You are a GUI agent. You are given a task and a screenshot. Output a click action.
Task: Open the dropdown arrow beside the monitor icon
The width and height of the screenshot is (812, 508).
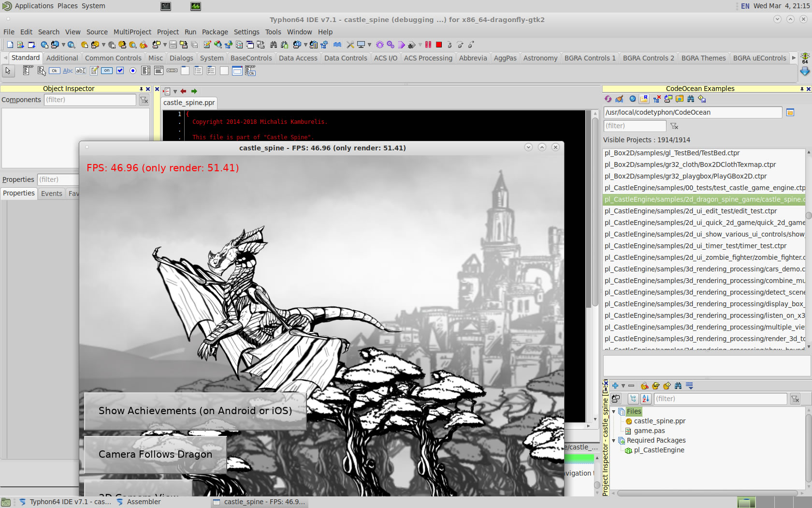click(370, 45)
